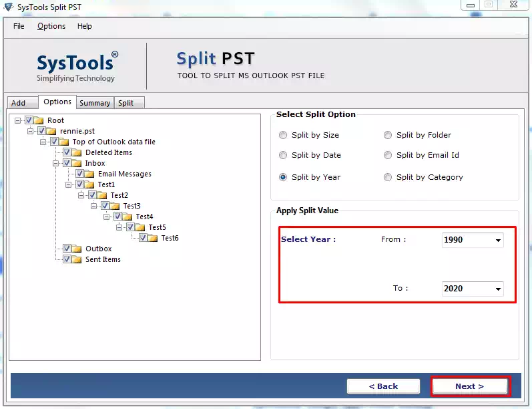Switch to the Add tab

click(23, 103)
